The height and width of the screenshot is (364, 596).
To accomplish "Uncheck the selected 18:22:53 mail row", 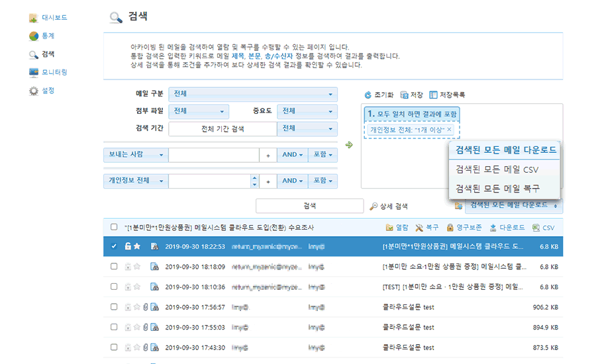I will 114,246.
